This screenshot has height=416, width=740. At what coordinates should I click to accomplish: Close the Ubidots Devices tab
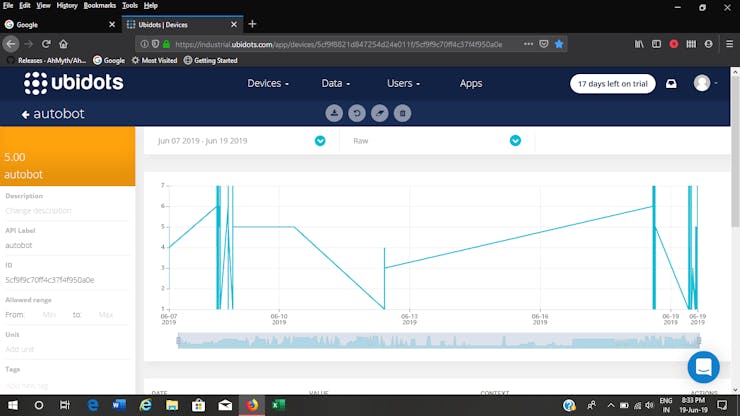click(x=234, y=25)
